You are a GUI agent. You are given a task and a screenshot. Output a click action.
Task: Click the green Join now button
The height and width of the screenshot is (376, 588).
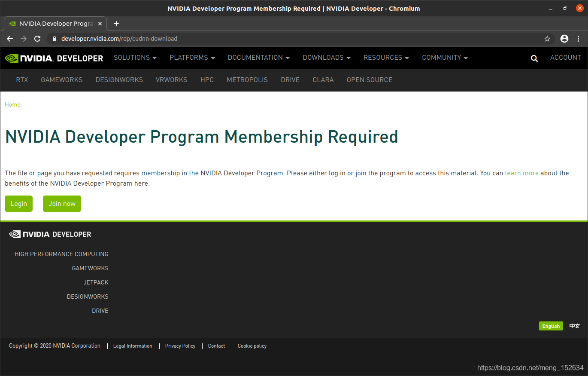[62, 204]
